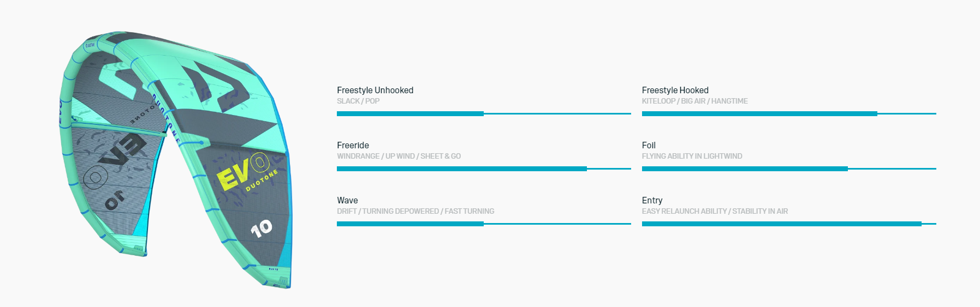Viewport: 980px width, 307px height.
Task: Click the Freestyle Unhooked rating bar
Action: click(x=484, y=113)
